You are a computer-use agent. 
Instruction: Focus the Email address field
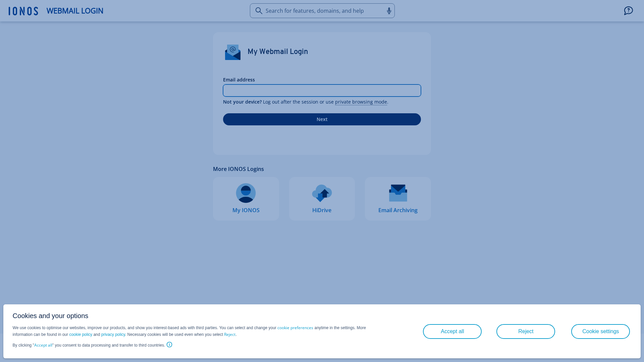click(322, 90)
